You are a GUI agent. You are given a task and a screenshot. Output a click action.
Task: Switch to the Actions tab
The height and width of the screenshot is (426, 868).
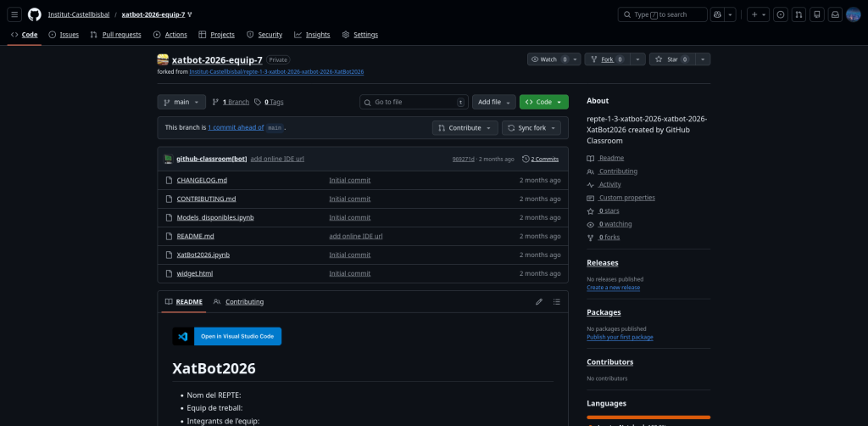point(170,35)
